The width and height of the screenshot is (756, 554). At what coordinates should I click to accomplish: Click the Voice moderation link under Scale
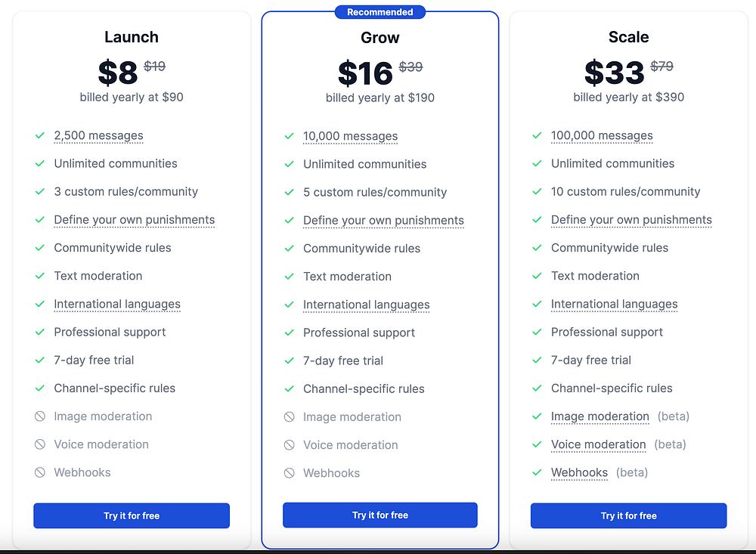tap(598, 444)
